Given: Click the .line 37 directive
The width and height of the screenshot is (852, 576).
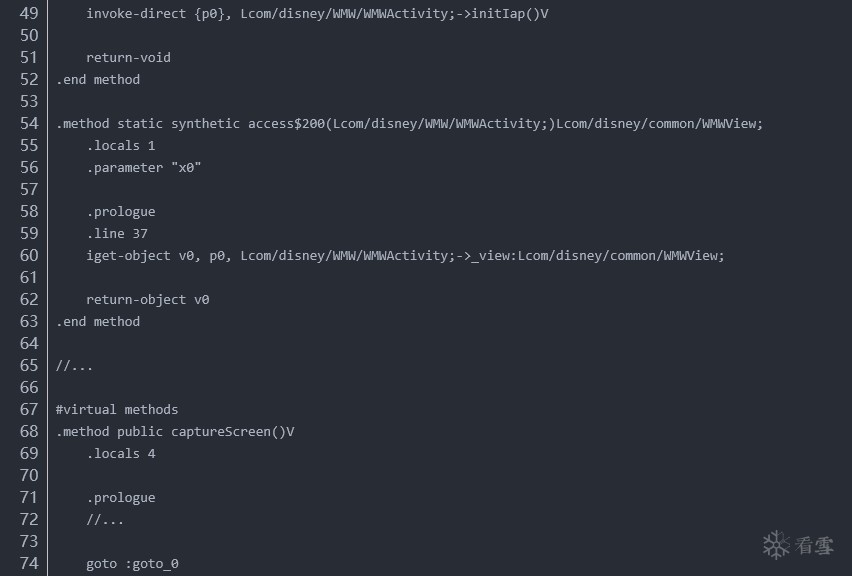Looking at the screenshot, I should [x=117, y=234].
